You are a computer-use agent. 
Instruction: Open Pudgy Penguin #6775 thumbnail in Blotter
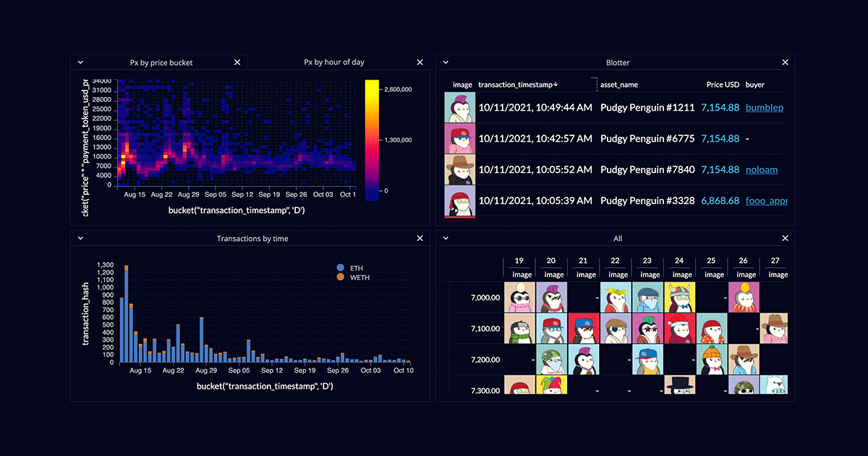pos(460,138)
